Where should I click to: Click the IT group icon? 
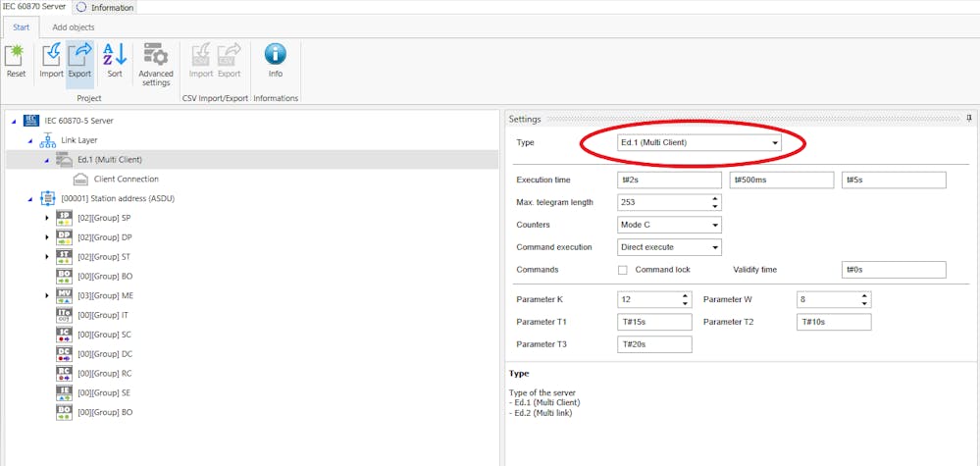[64, 315]
